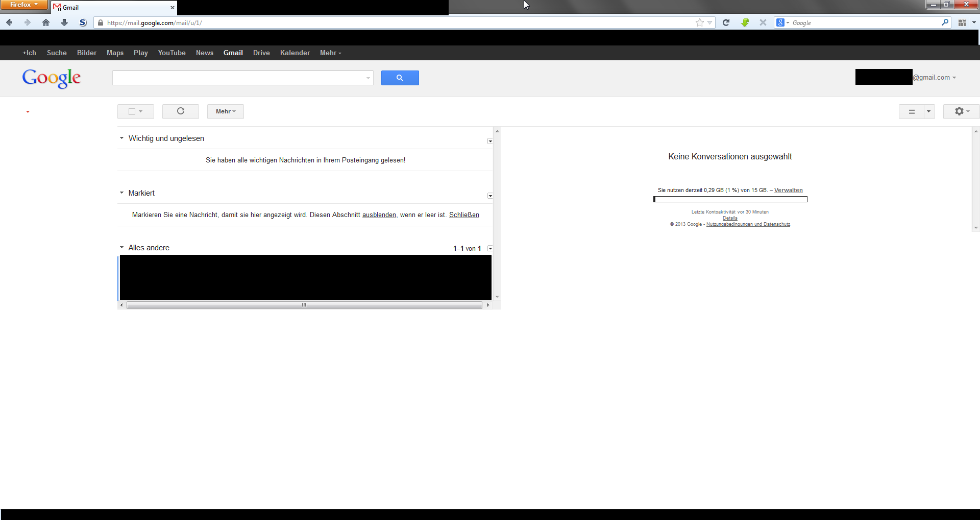Click the Google search engine icon in search bar
980x520 pixels.
pyautogui.click(x=780, y=22)
